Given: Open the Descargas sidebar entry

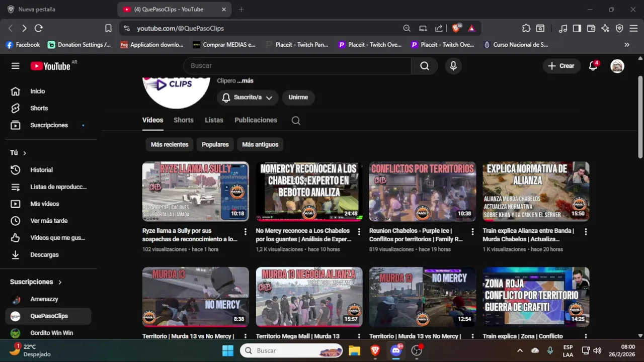Looking at the screenshot, I should pos(48,255).
